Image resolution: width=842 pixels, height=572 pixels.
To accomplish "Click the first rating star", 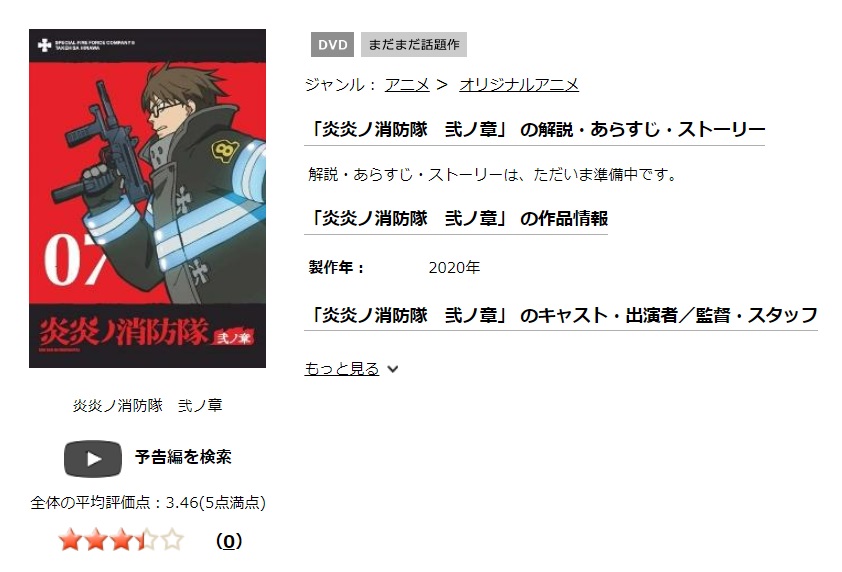I will coord(70,540).
